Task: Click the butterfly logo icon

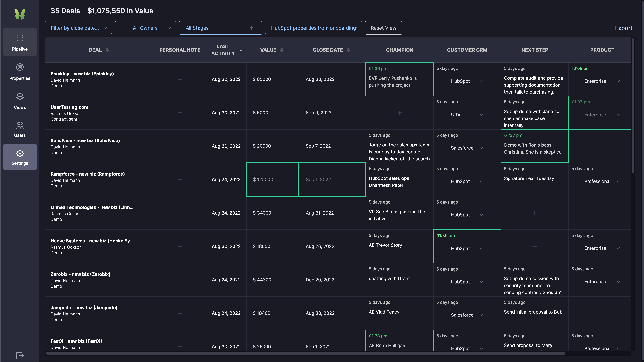Action: tap(20, 14)
